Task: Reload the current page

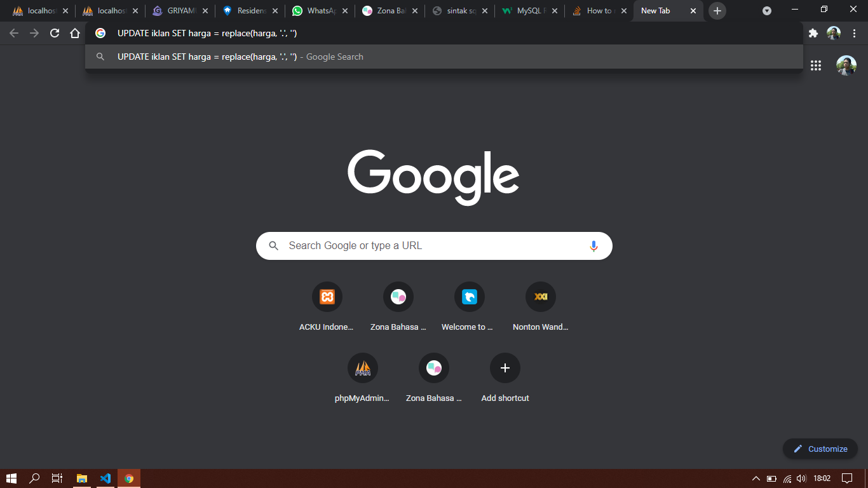Action: pos(55,34)
